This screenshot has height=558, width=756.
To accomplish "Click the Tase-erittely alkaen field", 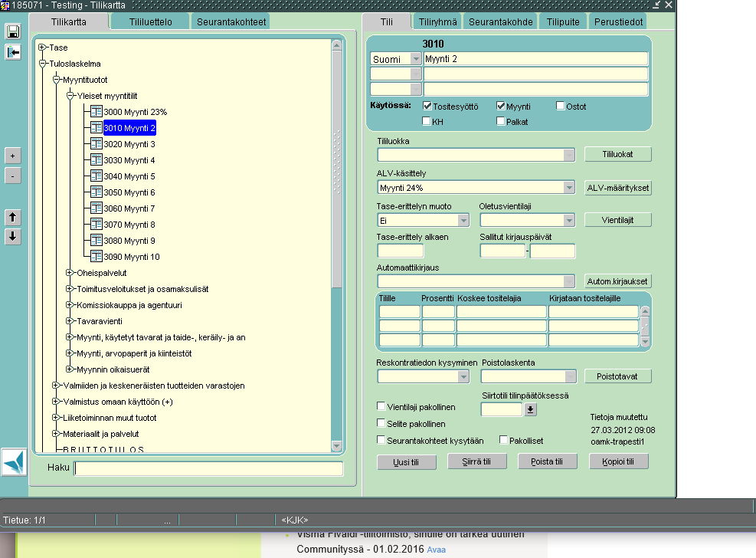I will tap(400, 251).
